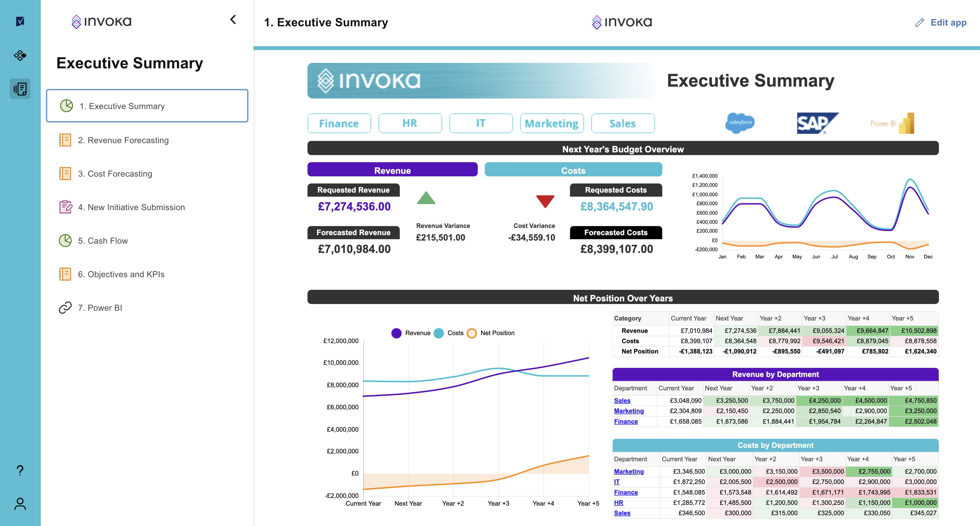Click the Invoka logo in the top header
This screenshot has width=980, height=526.
pos(622,22)
